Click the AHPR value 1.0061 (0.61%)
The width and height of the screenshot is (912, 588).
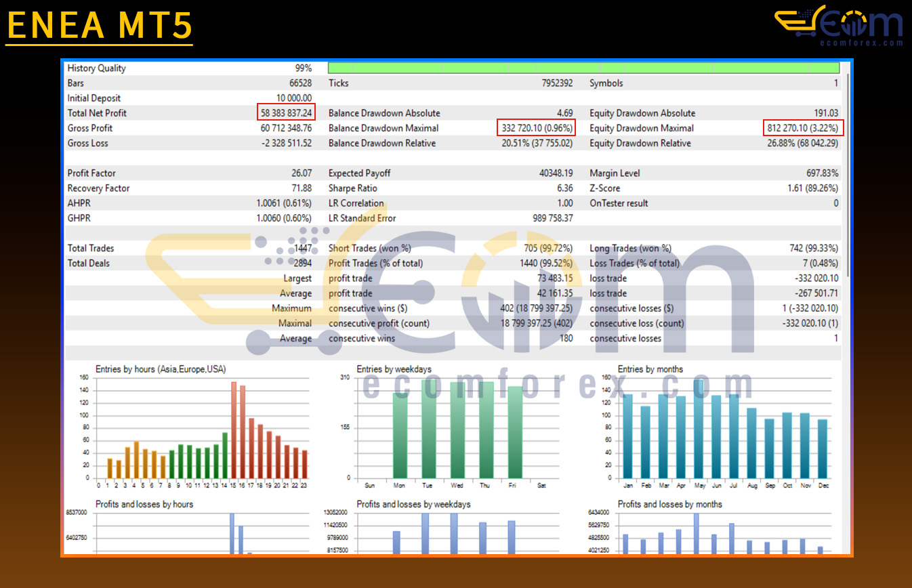point(284,203)
